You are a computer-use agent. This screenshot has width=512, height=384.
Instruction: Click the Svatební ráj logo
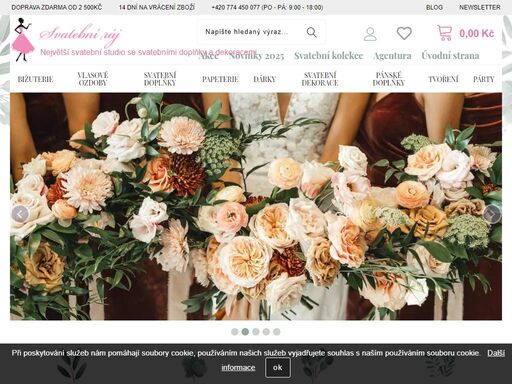tap(67, 39)
